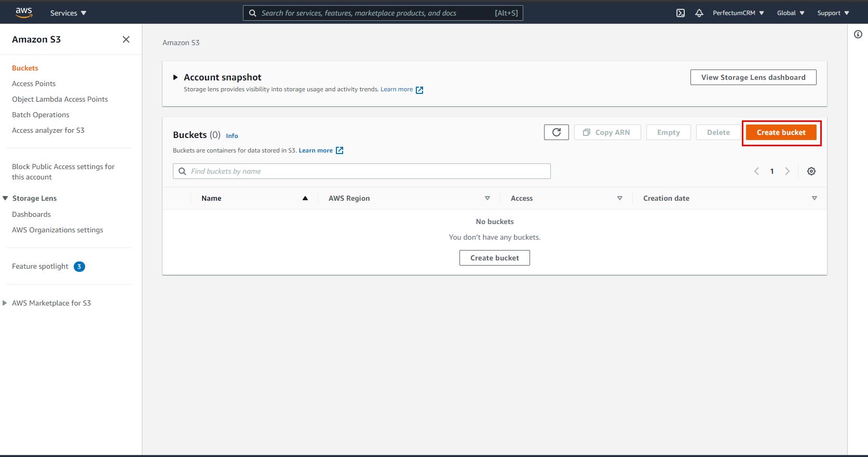
Task: Click the Amazon S3 breadcrumb
Action: click(181, 43)
